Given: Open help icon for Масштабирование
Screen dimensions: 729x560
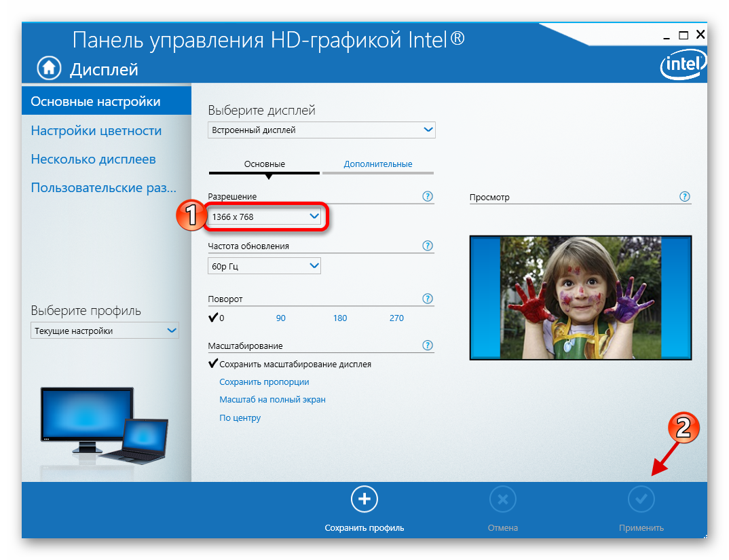Looking at the screenshot, I should (428, 346).
